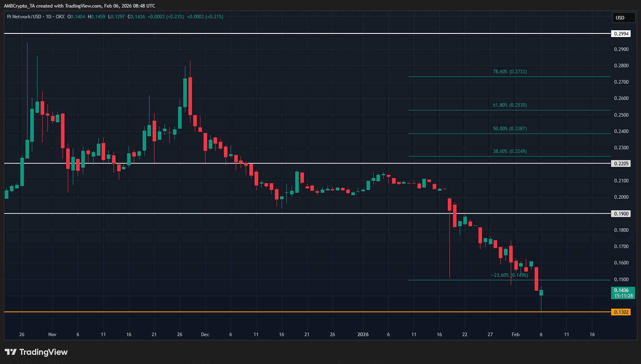Select the 0.2994 resistance price label
641x364 pixels.
pos(621,33)
